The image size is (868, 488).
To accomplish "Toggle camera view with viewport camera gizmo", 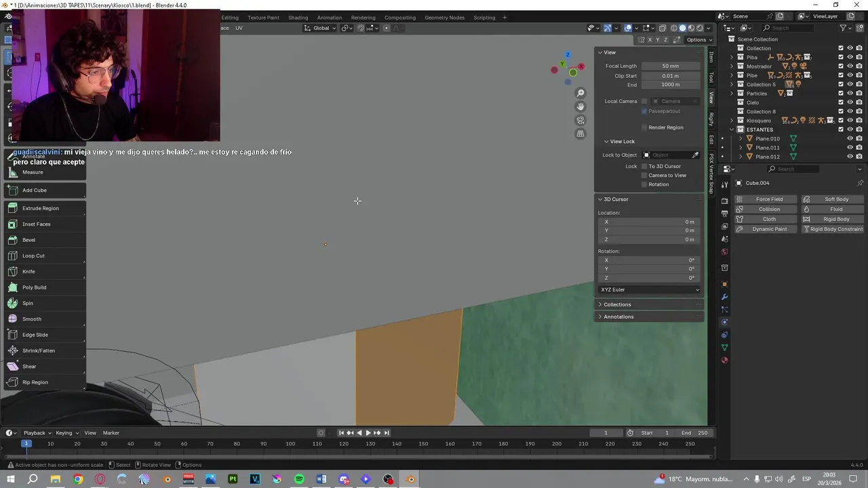I will (580, 120).
